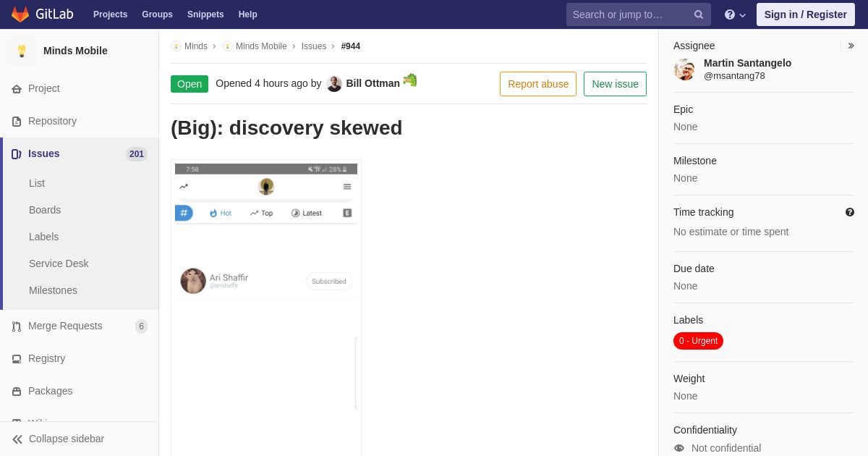The width and height of the screenshot is (868, 456).
Task: Click the Minds group icon in breadcrumb
Action: tap(176, 46)
